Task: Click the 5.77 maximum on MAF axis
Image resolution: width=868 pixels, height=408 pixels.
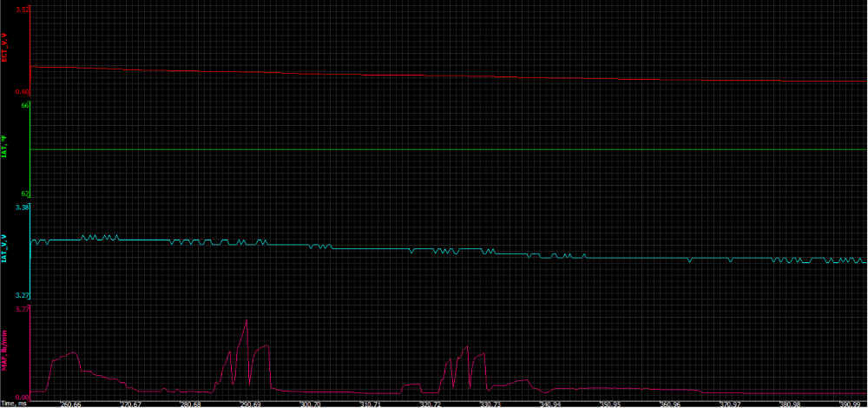Action: click(23, 308)
